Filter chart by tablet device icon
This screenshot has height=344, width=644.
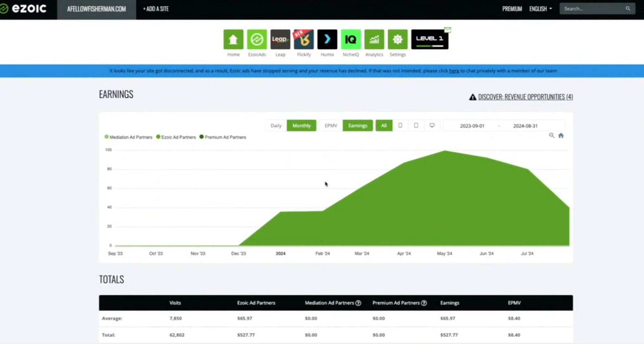pos(416,126)
